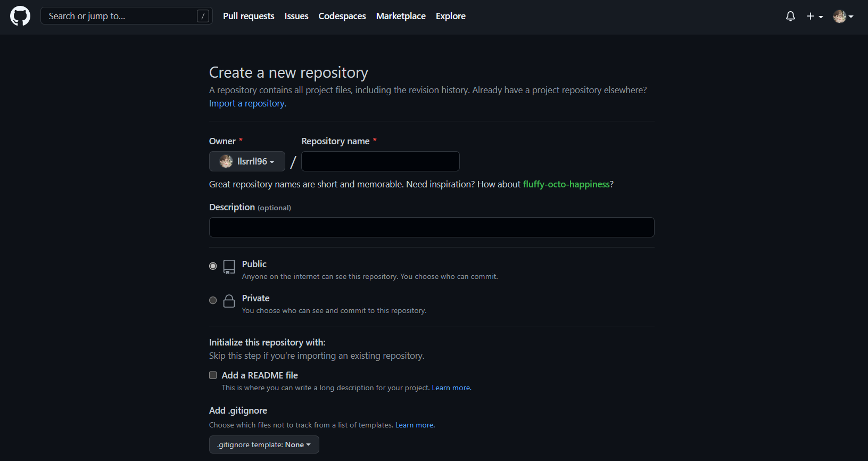Click the Private label text
The image size is (868, 461).
click(256, 298)
